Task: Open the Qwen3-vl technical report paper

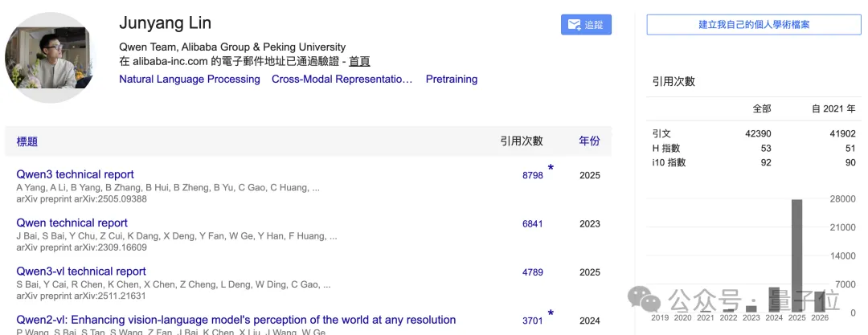Action: pos(81,272)
